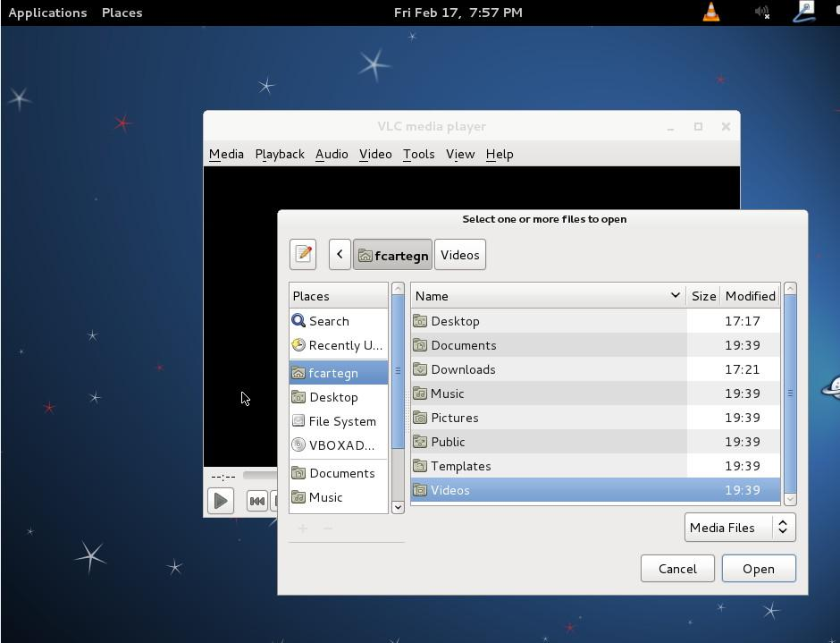
Task: Click the wired network icon in top panel
Action: click(x=804, y=13)
